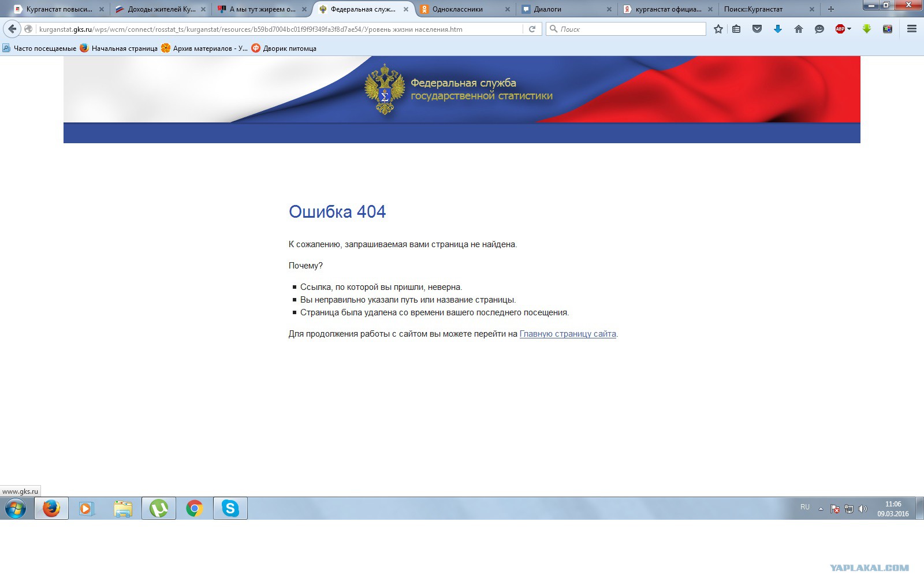Close the Диалоги tab
Image resolution: width=924 pixels, height=585 pixels.
tap(609, 9)
